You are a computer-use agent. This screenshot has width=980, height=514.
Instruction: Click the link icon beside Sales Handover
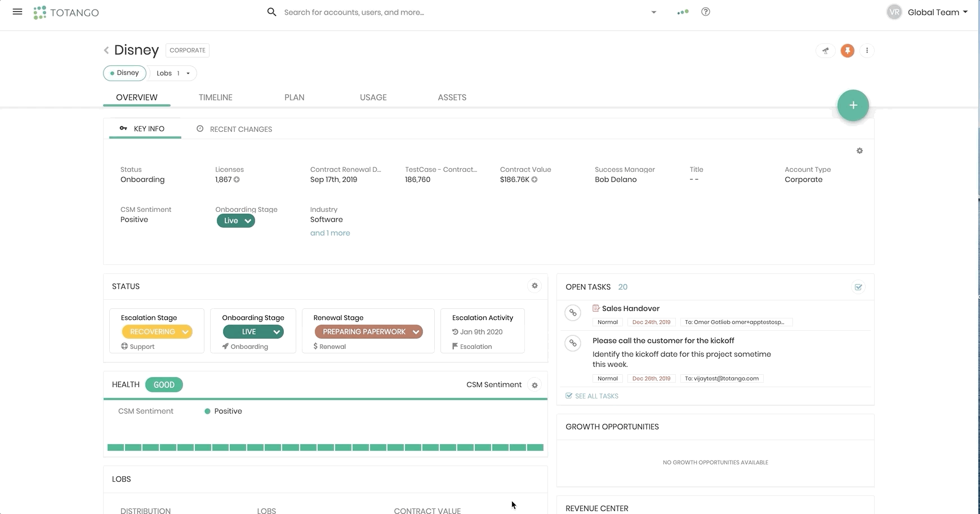point(573,312)
